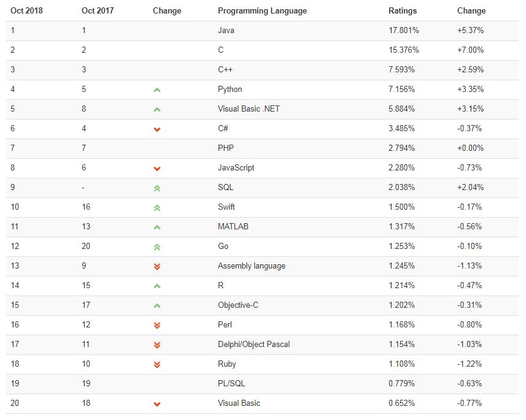Click the red double arrow beside Perl
Image resolution: width=526 pixels, height=420 pixels.
[x=157, y=325]
